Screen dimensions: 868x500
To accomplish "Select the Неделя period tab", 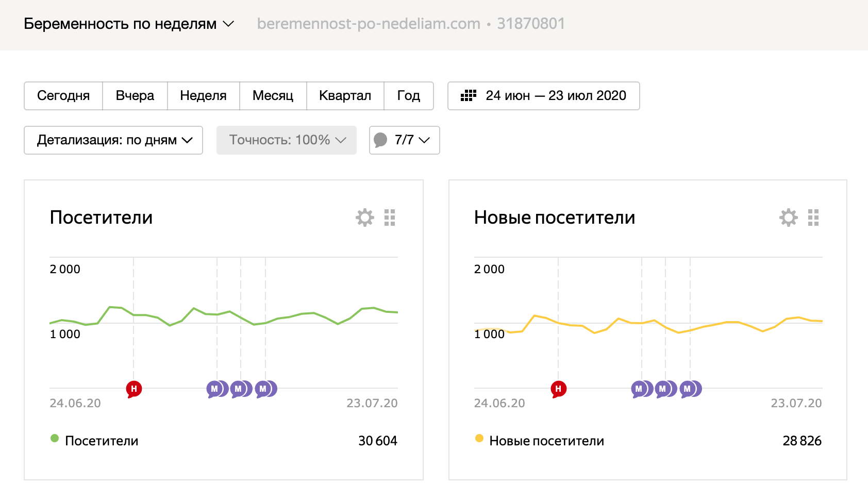I will pos(203,96).
